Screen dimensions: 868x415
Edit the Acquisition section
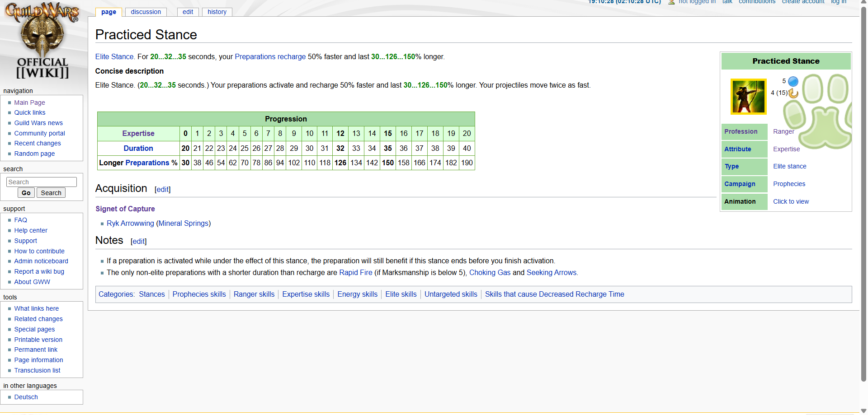coord(163,190)
